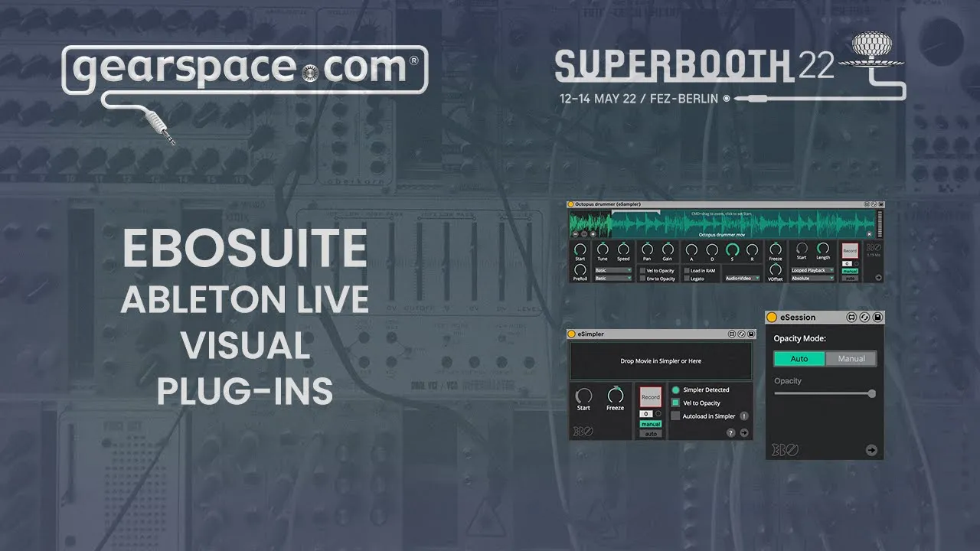
Task: Click the PreRoll knob in eSampler
Action: 580,269
